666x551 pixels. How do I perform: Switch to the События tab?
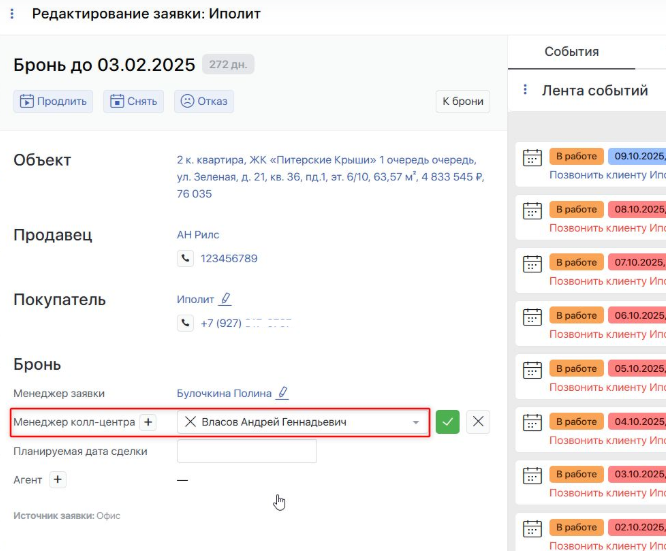[x=571, y=52]
